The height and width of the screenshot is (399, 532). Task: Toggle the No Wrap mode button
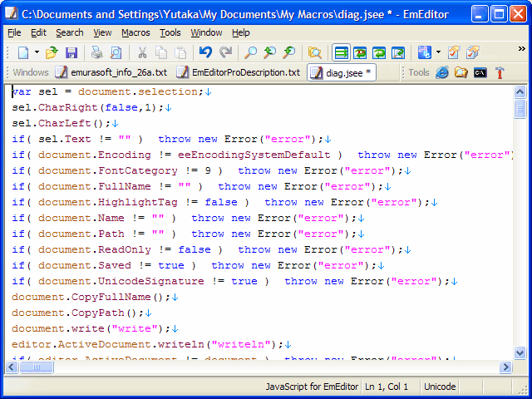pyautogui.click(x=341, y=52)
